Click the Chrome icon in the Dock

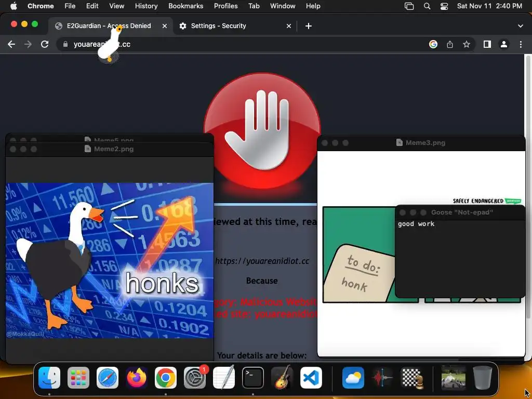[x=166, y=378]
